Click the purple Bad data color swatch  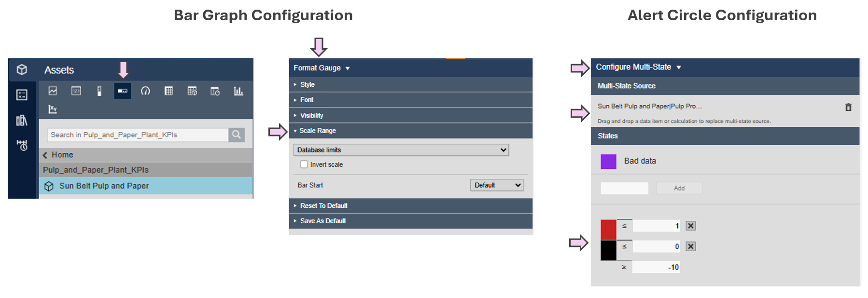[608, 162]
